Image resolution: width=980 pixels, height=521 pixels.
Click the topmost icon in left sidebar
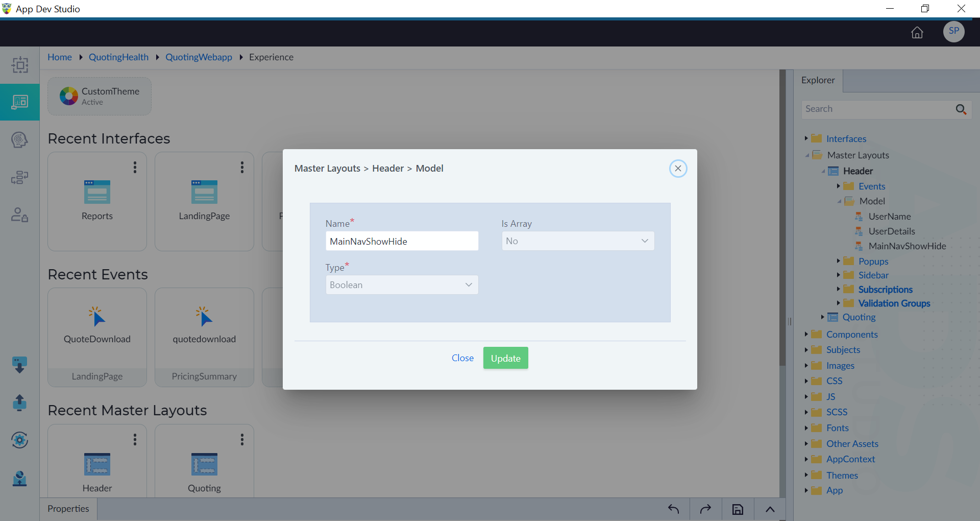pyautogui.click(x=20, y=65)
